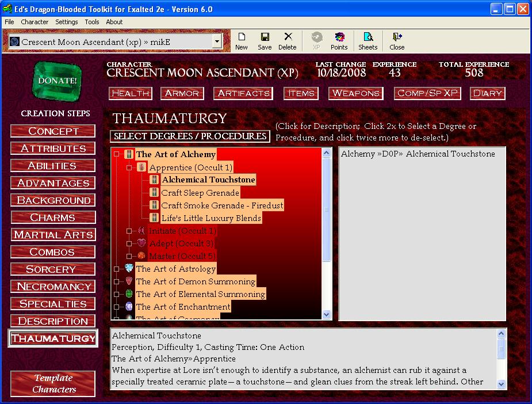Open the Items section
The image size is (532, 404).
pyautogui.click(x=301, y=93)
